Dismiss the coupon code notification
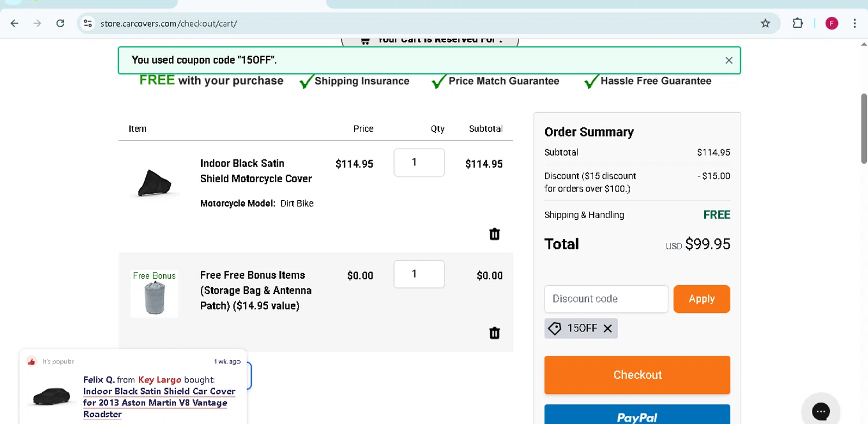The image size is (868, 424). (x=729, y=60)
